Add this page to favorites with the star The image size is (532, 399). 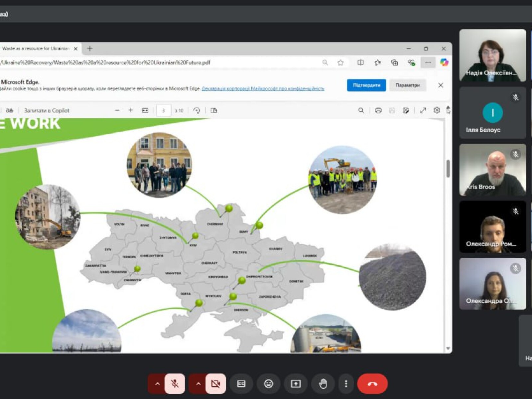coord(340,63)
